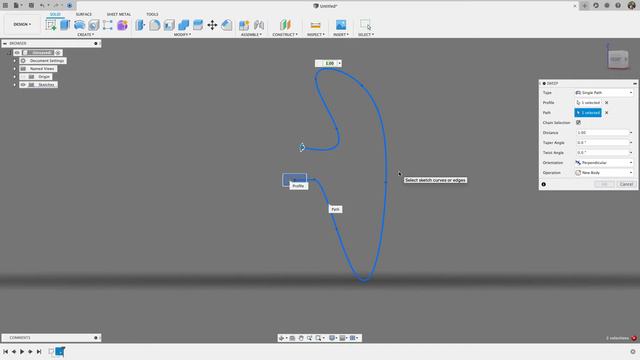This screenshot has height=360, width=640.
Task: Select the Fillet tool
Action: tap(155, 25)
